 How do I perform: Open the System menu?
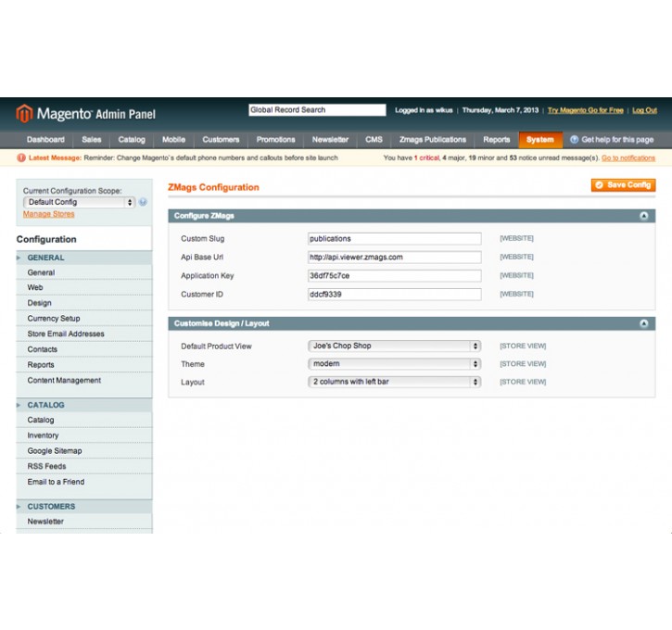click(540, 140)
